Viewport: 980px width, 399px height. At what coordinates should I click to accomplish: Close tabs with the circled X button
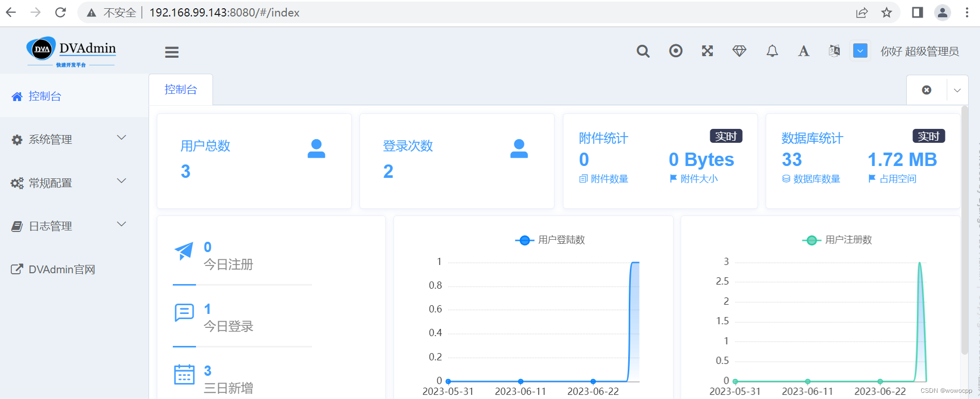pyautogui.click(x=927, y=90)
